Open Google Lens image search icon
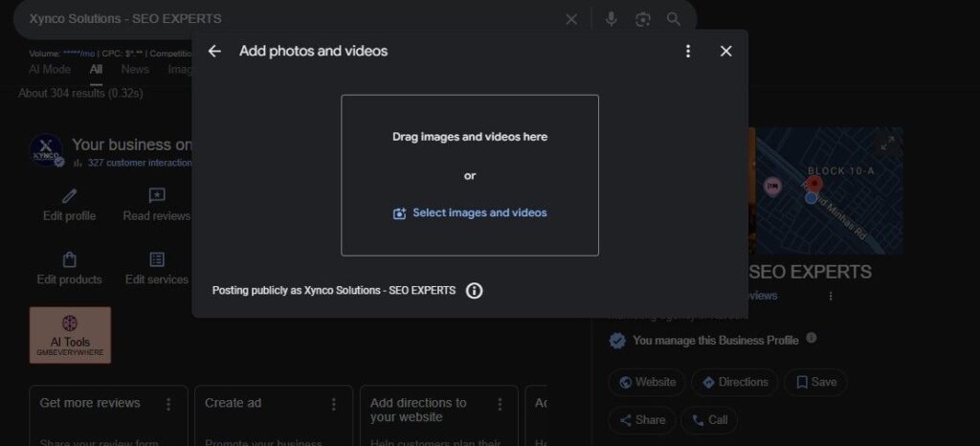 pos(642,19)
